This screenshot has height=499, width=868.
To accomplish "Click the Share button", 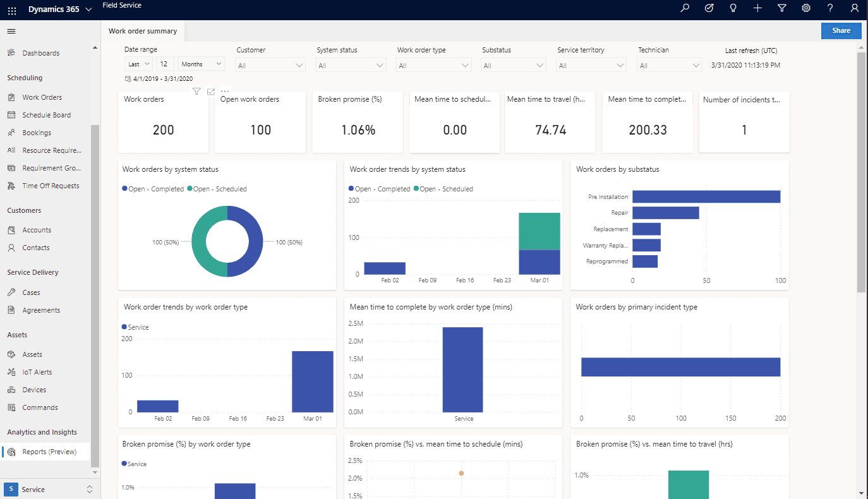I will (x=841, y=30).
